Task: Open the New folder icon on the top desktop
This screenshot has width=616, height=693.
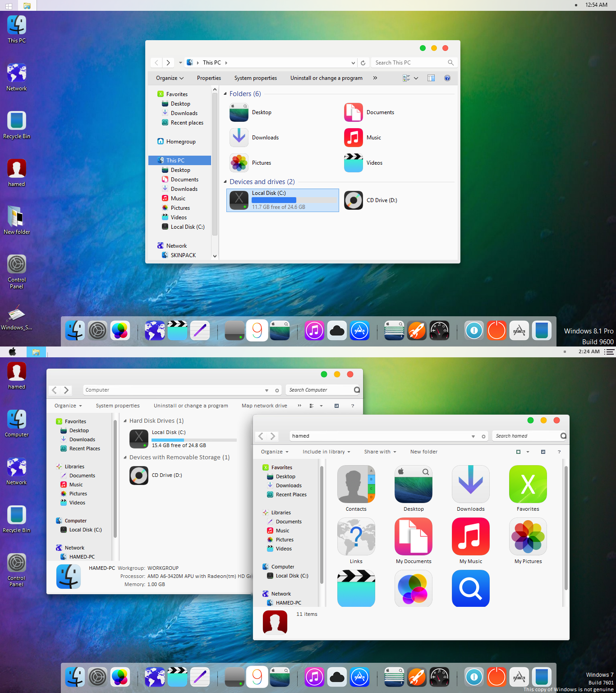Action: [x=17, y=220]
